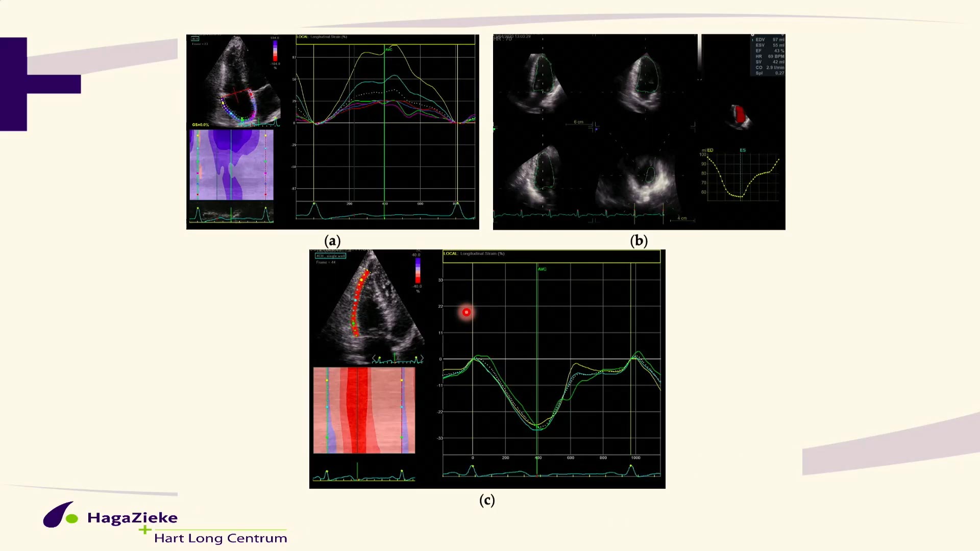Click the Hart Long Centrum text
980x551 pixels.
220,538
